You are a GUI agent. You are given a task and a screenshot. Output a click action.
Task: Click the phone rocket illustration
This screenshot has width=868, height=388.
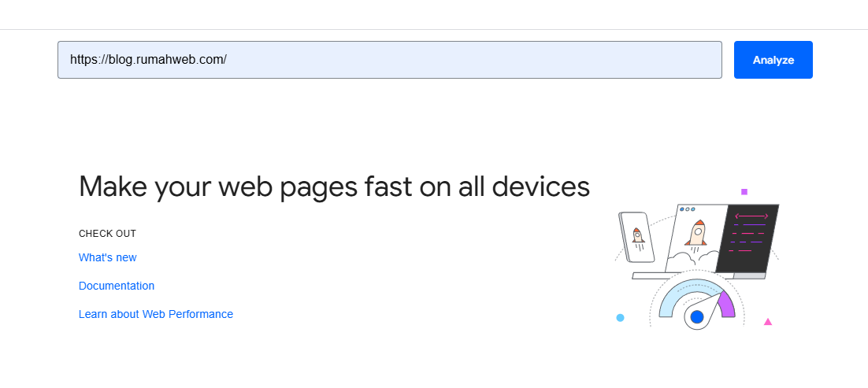636,237
